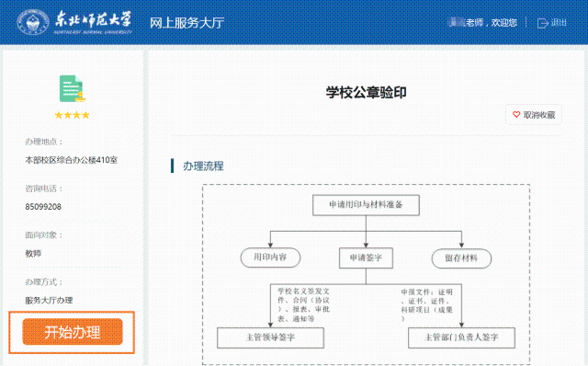Click flowchart box 主管领导签字
The width and height of the screenshot is (588, 366).
click(270, 337)
